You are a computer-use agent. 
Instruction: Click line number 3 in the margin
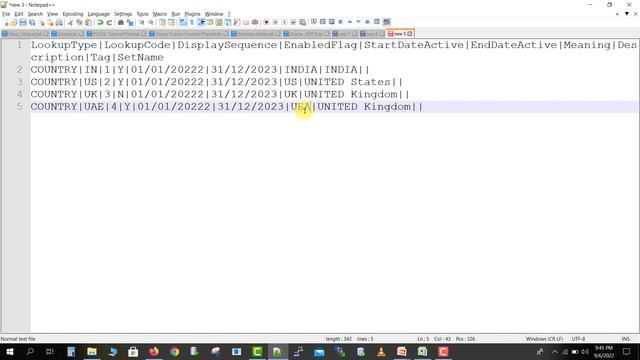point(20,82)
